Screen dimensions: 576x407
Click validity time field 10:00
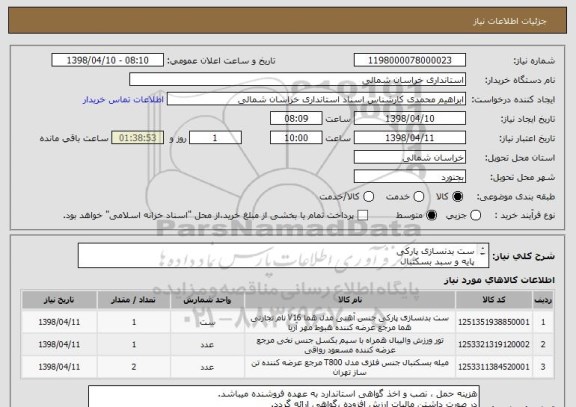click(x=296, y=138)
